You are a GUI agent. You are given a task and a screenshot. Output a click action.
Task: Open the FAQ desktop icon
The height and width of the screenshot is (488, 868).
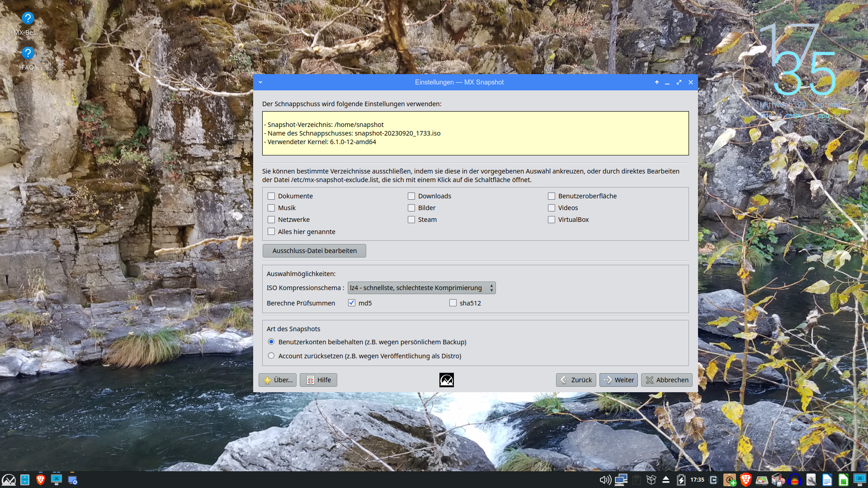click(x=28, y=54)
